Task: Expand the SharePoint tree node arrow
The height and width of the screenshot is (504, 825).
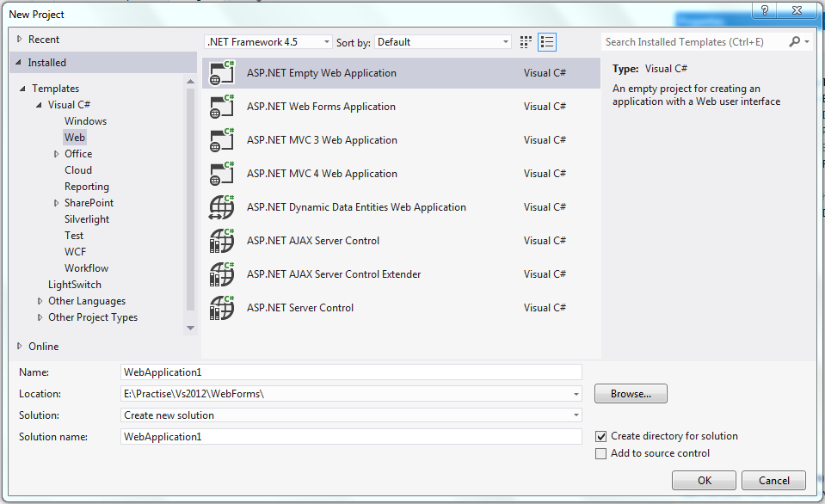Action: point(56,203)
